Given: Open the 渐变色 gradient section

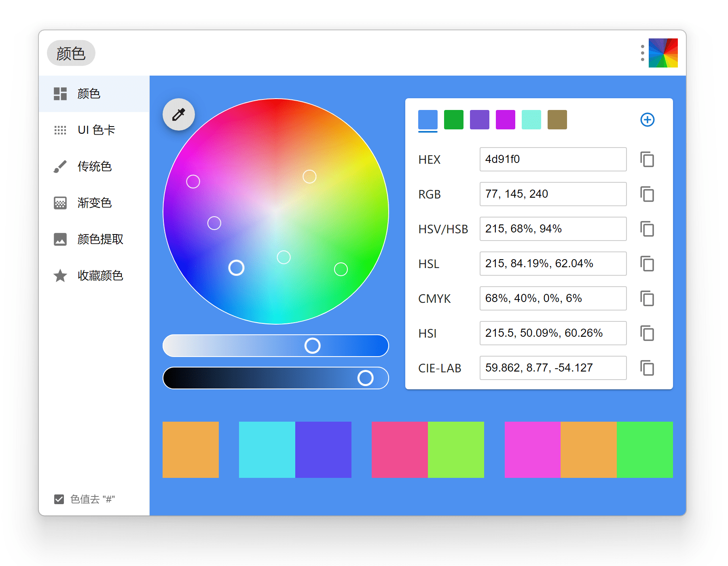Looking at the screenshot, I should [x=95, y=203].
